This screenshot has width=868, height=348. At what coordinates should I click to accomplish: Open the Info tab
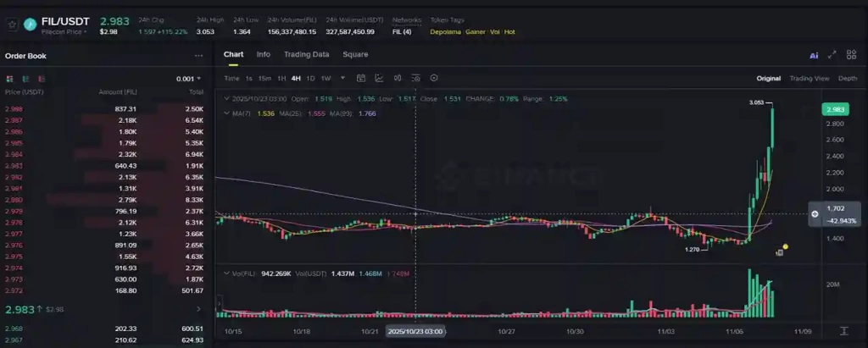264,54
